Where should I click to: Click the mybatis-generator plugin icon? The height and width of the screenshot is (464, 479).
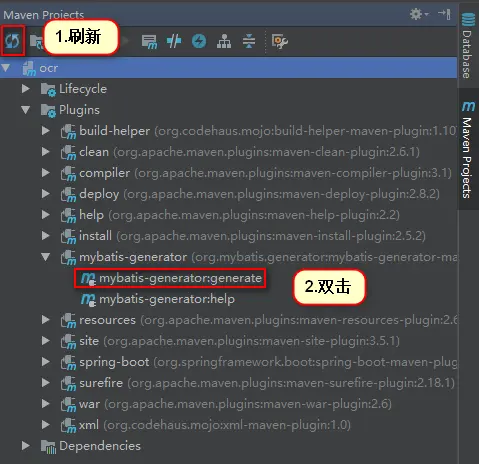pyautogui.click(x=68, y=257)
